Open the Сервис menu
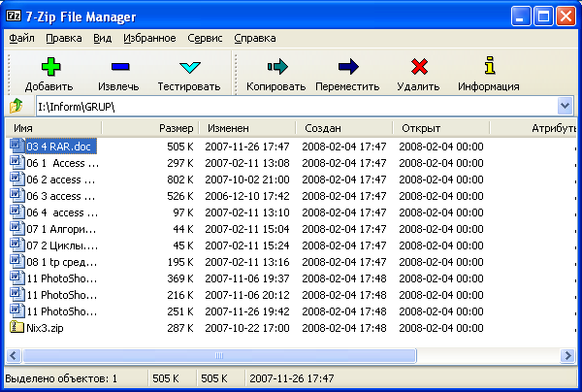Screen dimensions: 582x392 pos(205,38)
